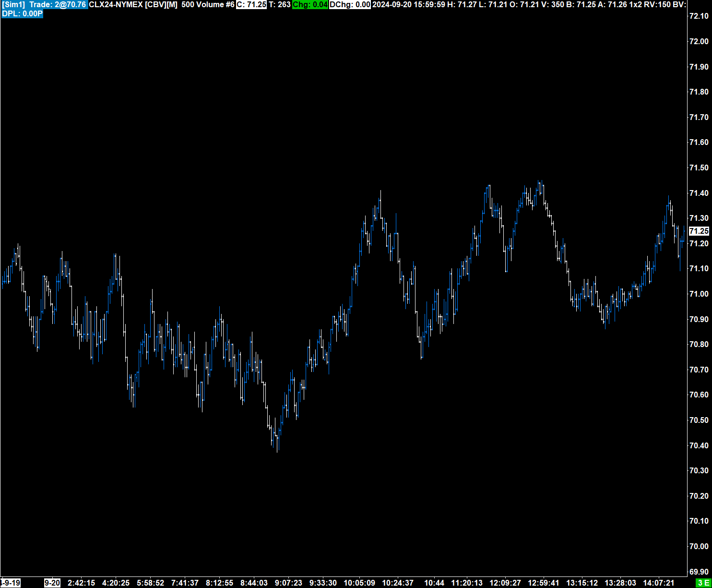The image size is (712, 588).
Task: Click the 70.10 price scale label
Action: point(699,521)
